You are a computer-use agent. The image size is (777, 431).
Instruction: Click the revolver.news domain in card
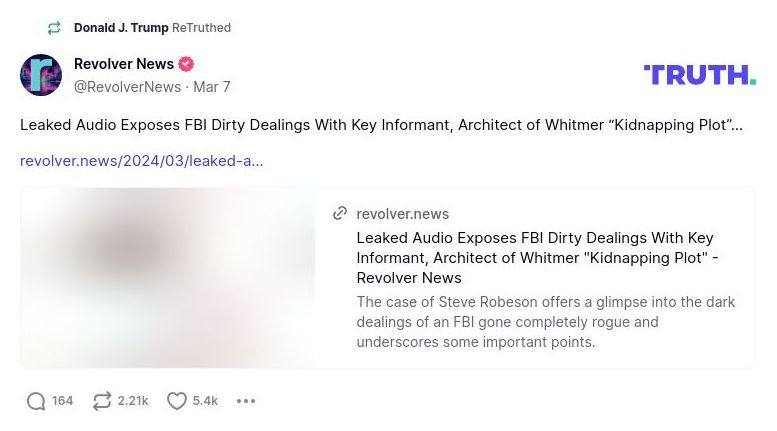(x=402, y=214)
